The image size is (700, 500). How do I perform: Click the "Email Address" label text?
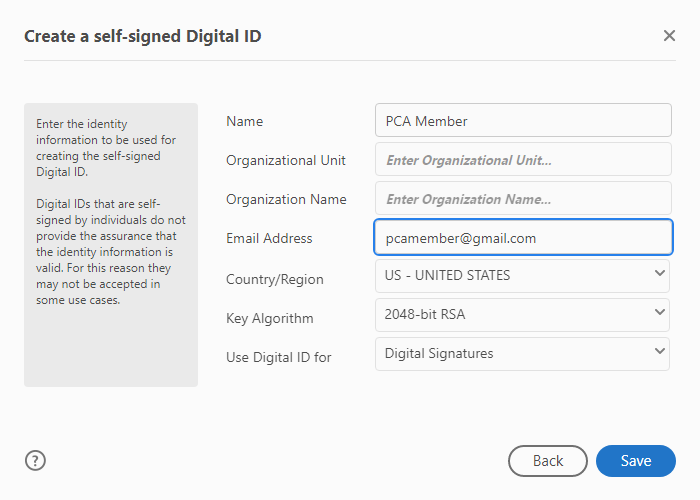pyautogui.click(x=269, y=238)
